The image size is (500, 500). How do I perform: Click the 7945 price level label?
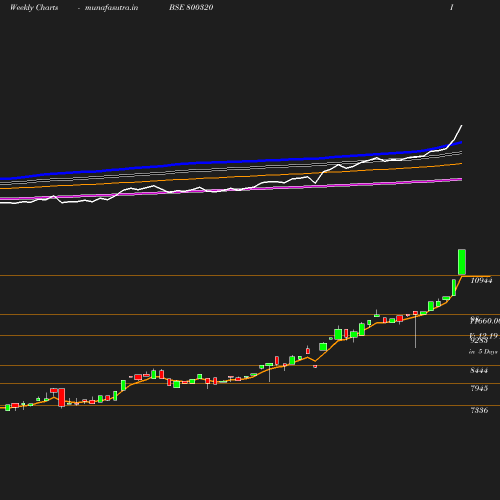click(479, 388)
